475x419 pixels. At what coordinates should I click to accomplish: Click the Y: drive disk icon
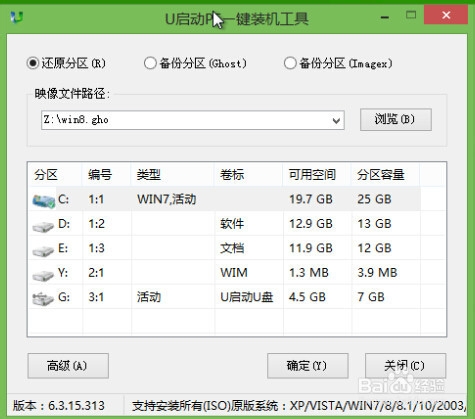(x=43, y=275)
